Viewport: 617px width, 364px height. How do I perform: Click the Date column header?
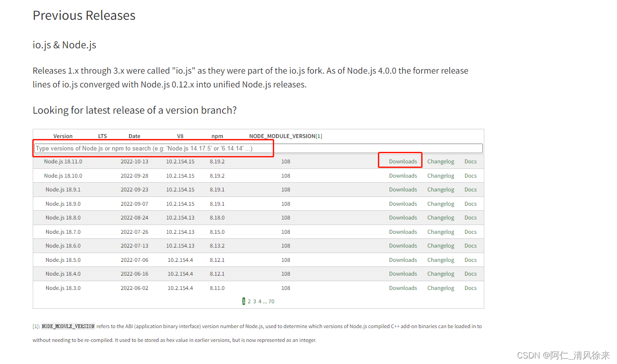pyautogui.click(x=135, y=136)
